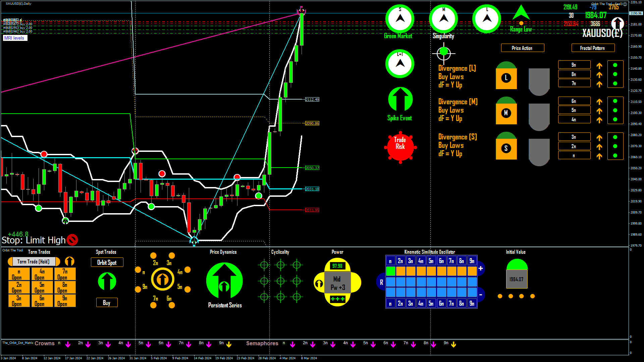644x362 pixels.
Task: Expand oscillator with the plus button
Action: [x=481, y=268]
